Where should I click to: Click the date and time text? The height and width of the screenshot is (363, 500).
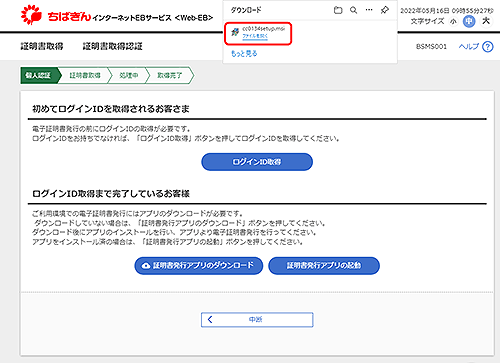[x=447, y=11]
